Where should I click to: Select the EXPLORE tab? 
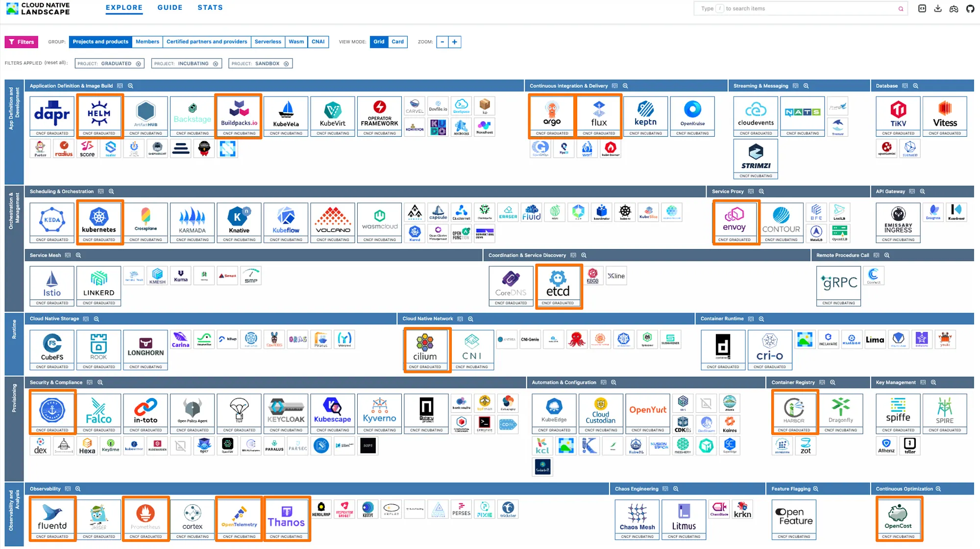pos(124,7)
